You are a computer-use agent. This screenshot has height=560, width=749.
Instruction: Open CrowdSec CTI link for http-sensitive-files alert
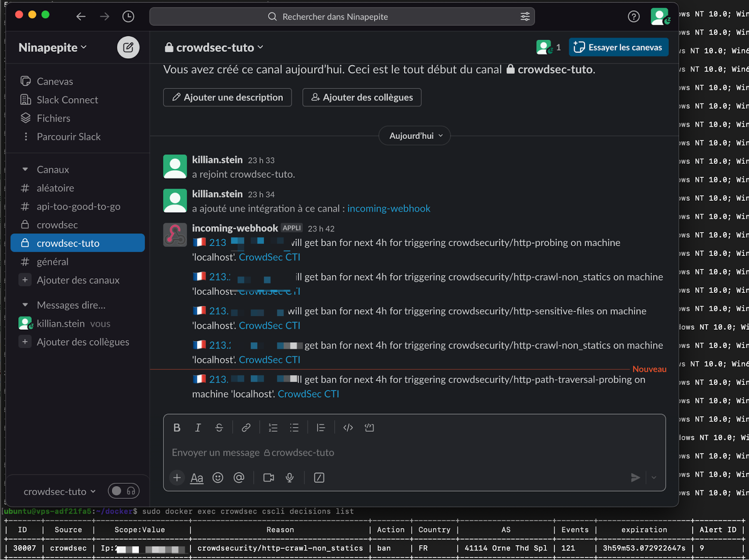coord(270,326)
